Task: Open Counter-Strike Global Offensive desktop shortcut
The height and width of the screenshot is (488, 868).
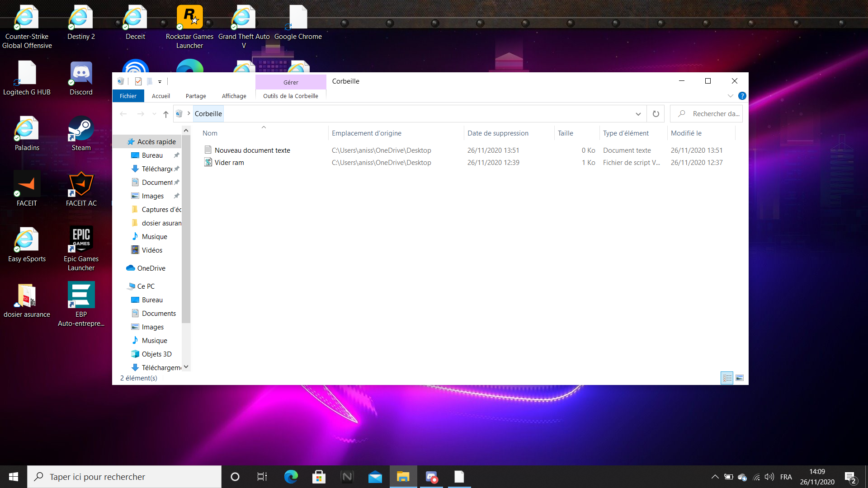Action: point(27,27)
